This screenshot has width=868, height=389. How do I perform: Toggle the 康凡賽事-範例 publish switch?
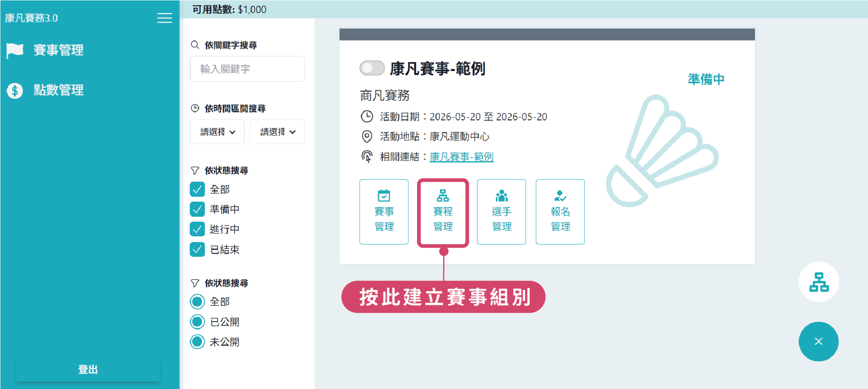[x=372, y=68]
